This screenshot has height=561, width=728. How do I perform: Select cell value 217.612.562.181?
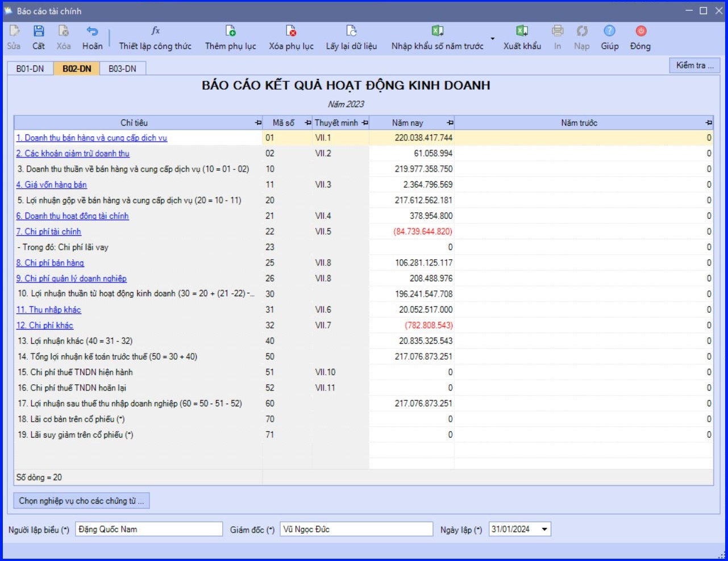click(x=423, y=200)
